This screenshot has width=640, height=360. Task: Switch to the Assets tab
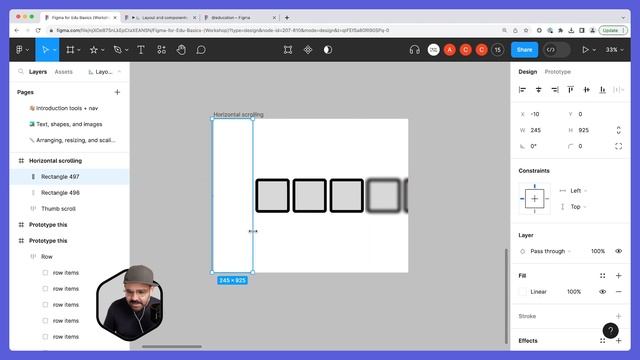click(63, 72)
